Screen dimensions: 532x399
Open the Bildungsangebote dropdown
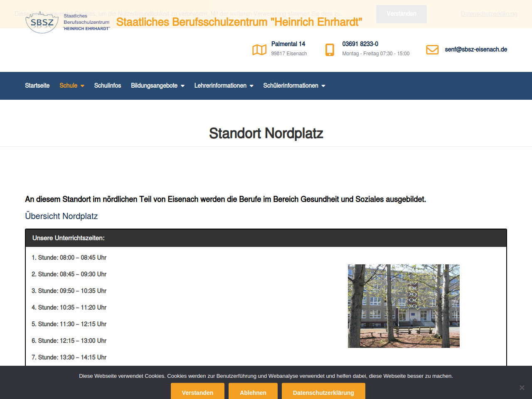158,86
